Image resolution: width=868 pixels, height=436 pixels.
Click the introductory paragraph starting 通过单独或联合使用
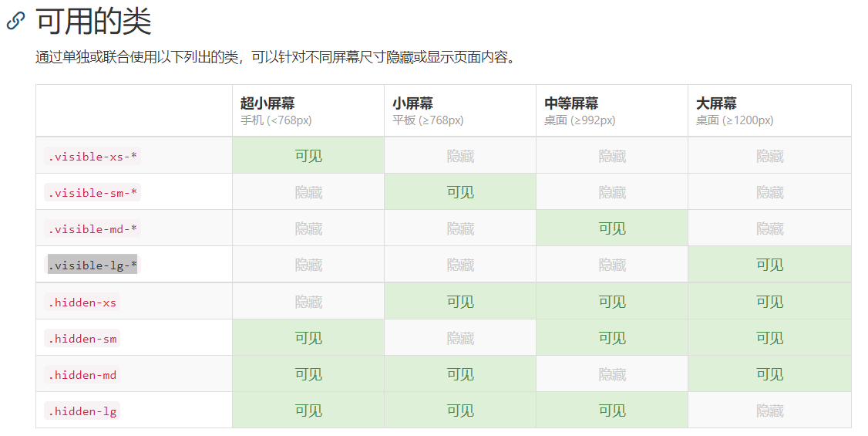pos(276,57)
